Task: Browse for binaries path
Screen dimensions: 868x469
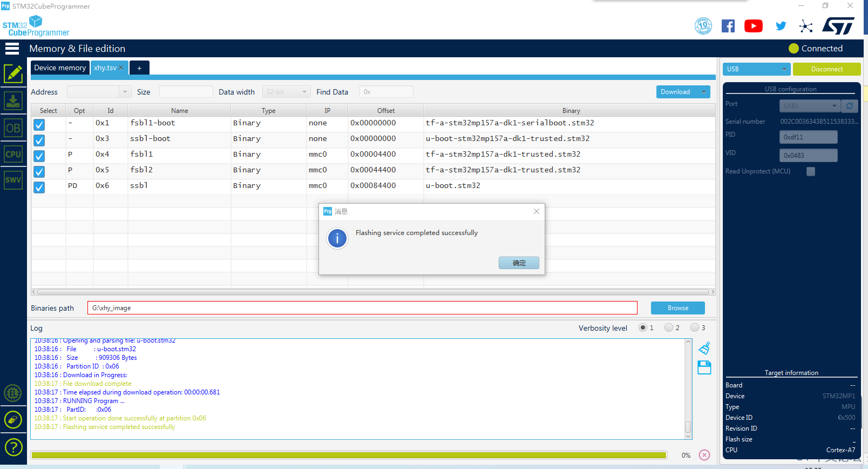Action: [x=678, y=308]
